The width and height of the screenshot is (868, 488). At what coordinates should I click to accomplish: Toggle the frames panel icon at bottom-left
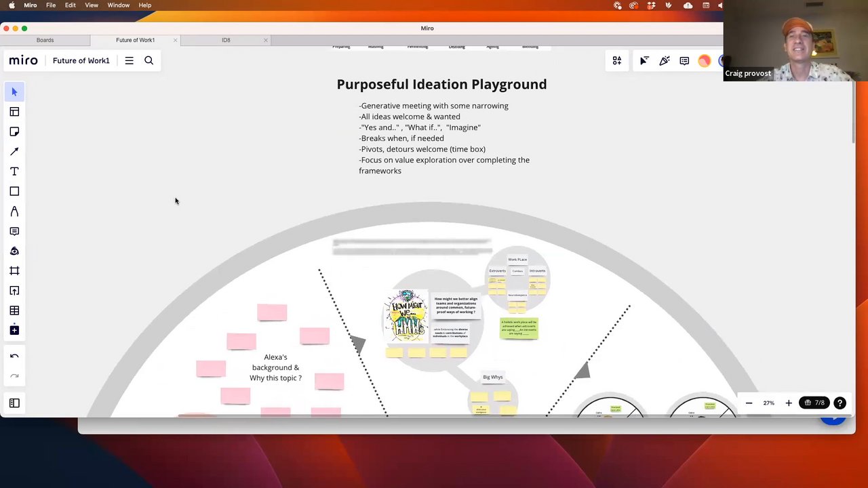point(14,403)
